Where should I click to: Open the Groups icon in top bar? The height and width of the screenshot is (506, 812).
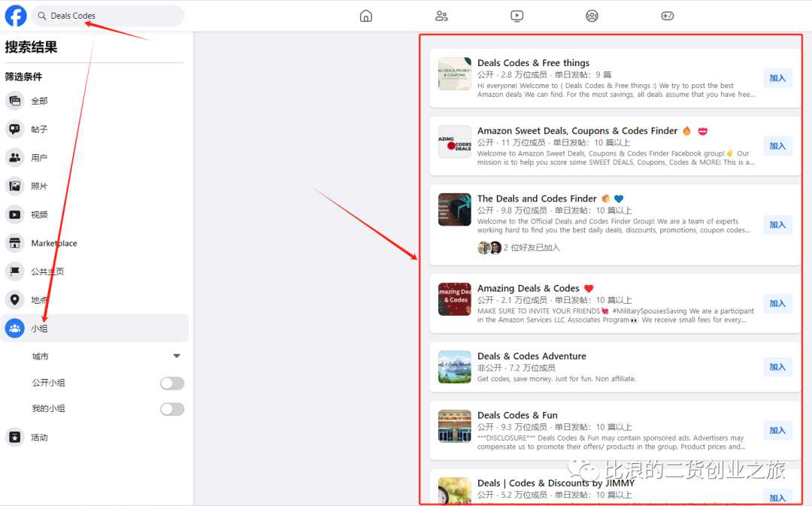point(592,16)
